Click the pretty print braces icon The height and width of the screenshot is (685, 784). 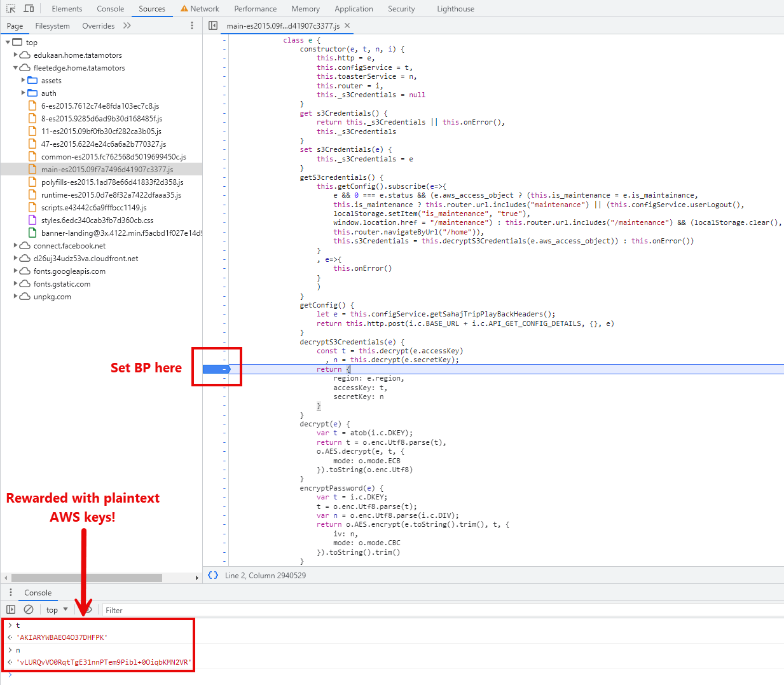(x=213, y=575)
